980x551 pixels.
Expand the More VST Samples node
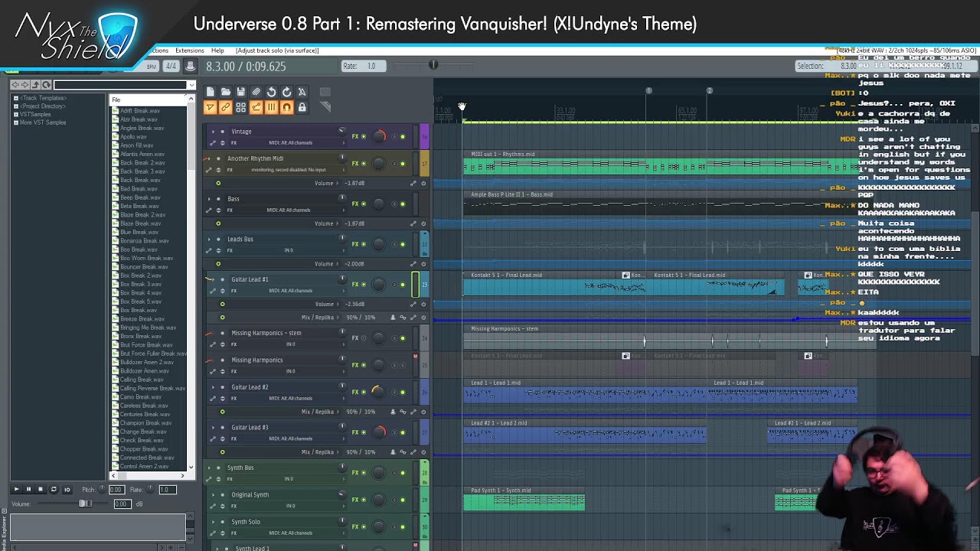click(15, 122)
